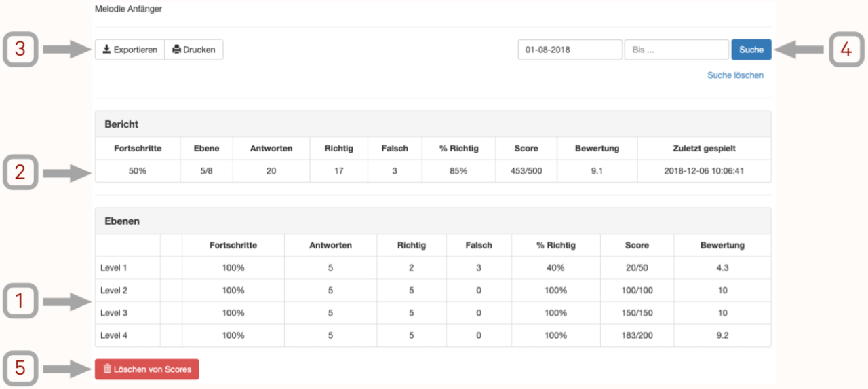Click the % Richtig value 85%
This screenshot has width=868, height=389.
[x=458, y=171]
